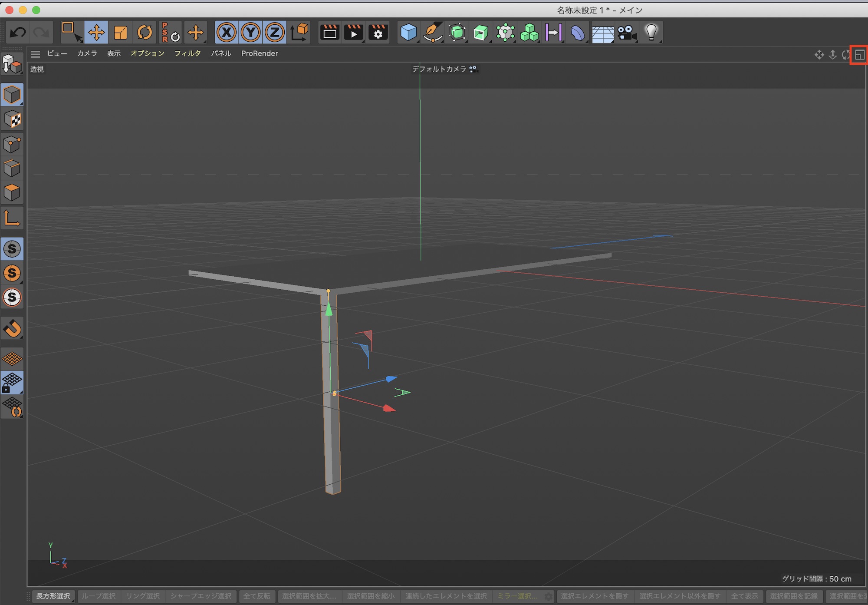Open the spline Pen tool

(x=432, y=32)
